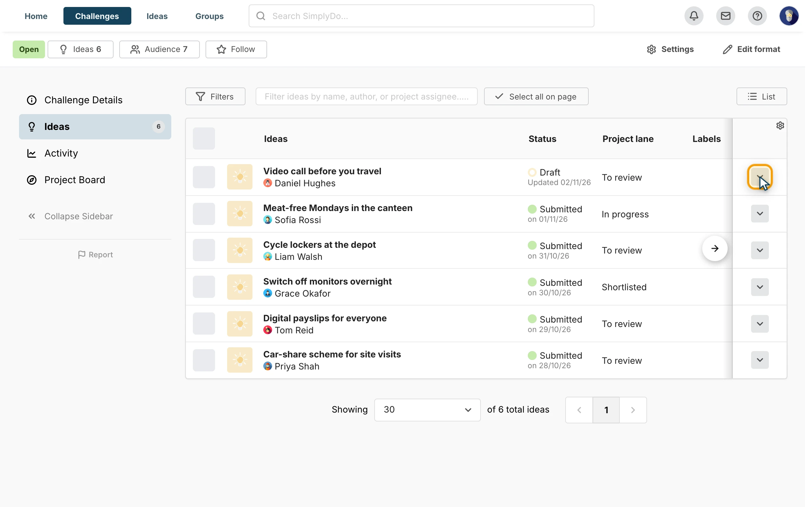Open the notifications bell
This screenshot has width=812, height=507.
[x=694, y=16]
